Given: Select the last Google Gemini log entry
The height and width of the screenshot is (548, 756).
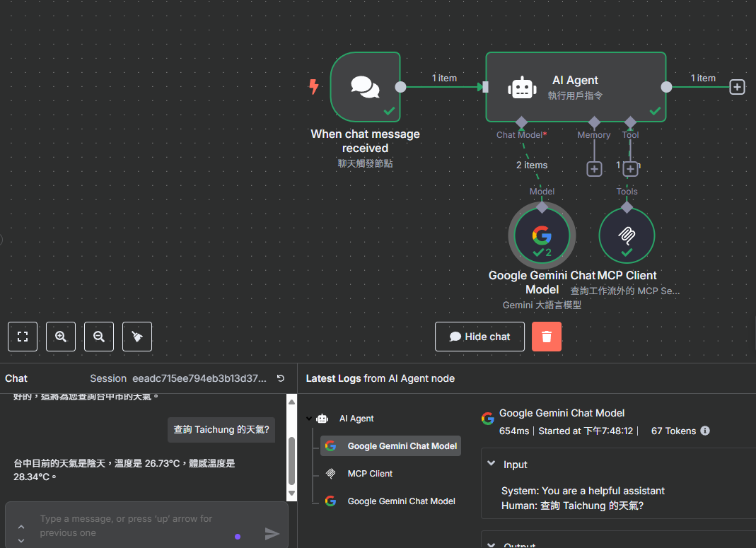Looking at the screenshot, I should [x=401, y=501].
